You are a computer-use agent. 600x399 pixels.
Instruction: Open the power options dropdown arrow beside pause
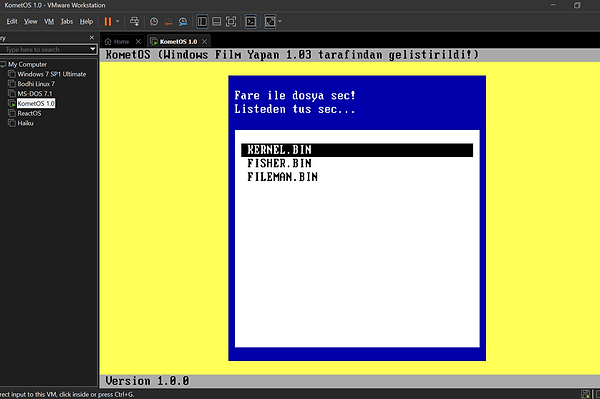pos(117,21)
